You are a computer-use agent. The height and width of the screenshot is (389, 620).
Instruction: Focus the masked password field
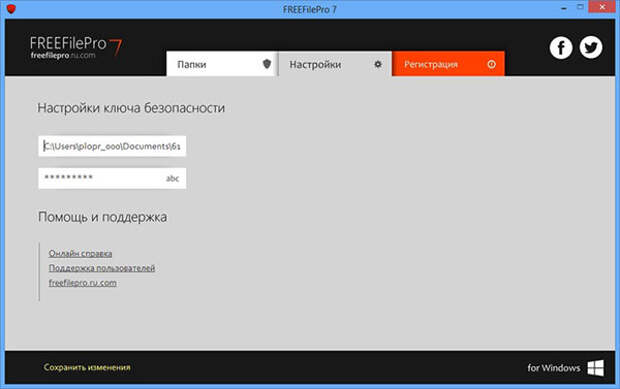point(112,178)
